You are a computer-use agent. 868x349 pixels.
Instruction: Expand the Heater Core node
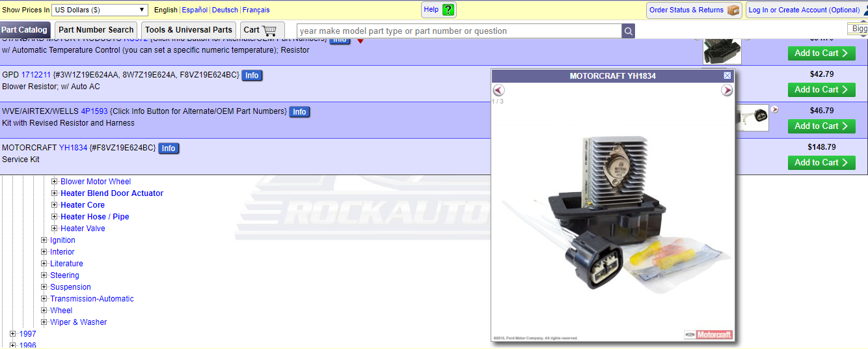(55, 205)
